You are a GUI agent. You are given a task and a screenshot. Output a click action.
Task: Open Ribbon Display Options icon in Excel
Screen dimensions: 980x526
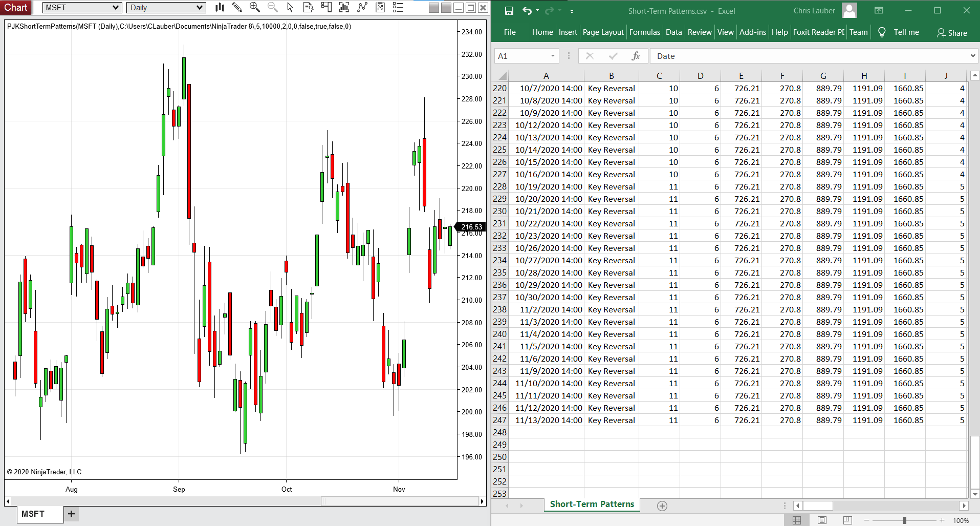click(879, 11)
